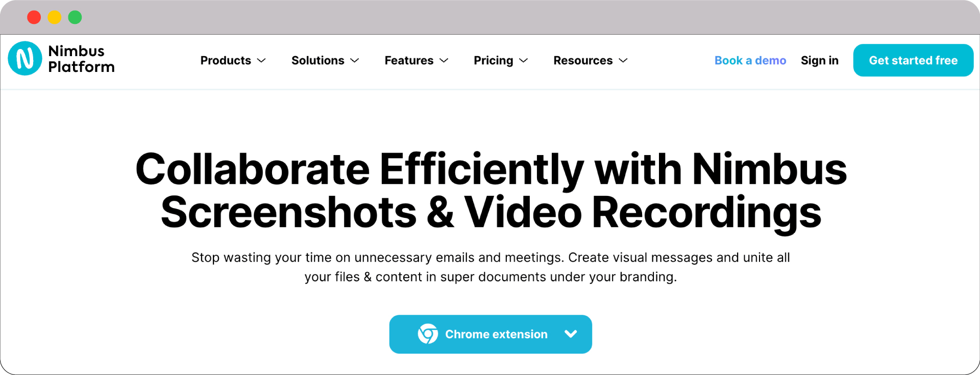
Task: Expand the Pricing chevron arrow
Action: click(524, 61)
